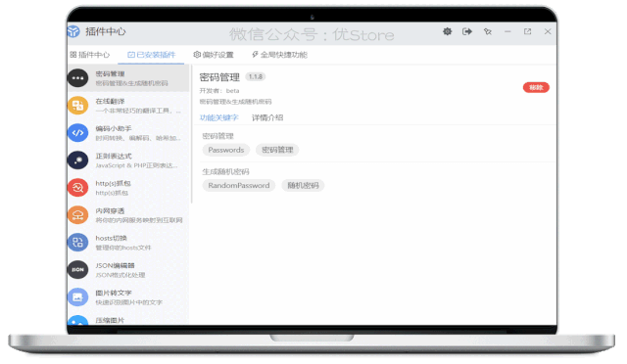The width and height of the screenshot is (627, 364).
Task: Go to the 全局快捷功能 tab
Action: click(279, 55)
